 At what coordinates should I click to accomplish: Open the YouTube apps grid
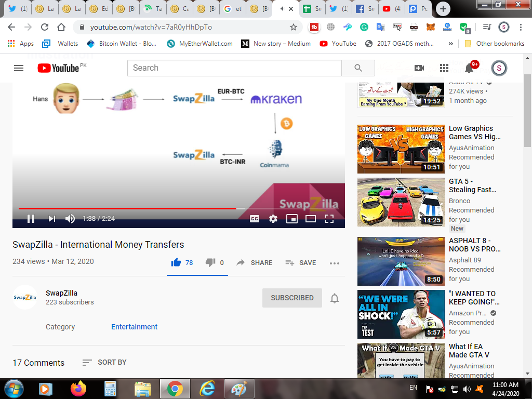pyautogui.click(x=444, y=68)
